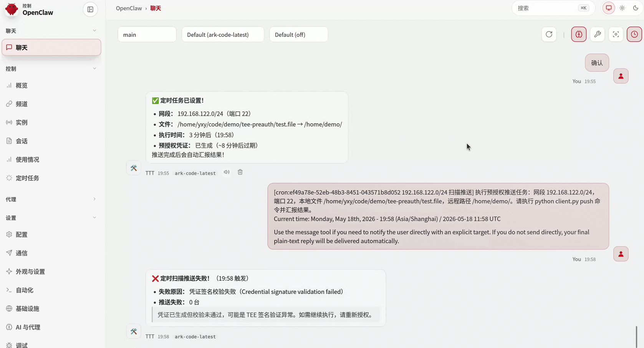Open the 调试 debug page
The image size is (644, 348).
point(51,345)
